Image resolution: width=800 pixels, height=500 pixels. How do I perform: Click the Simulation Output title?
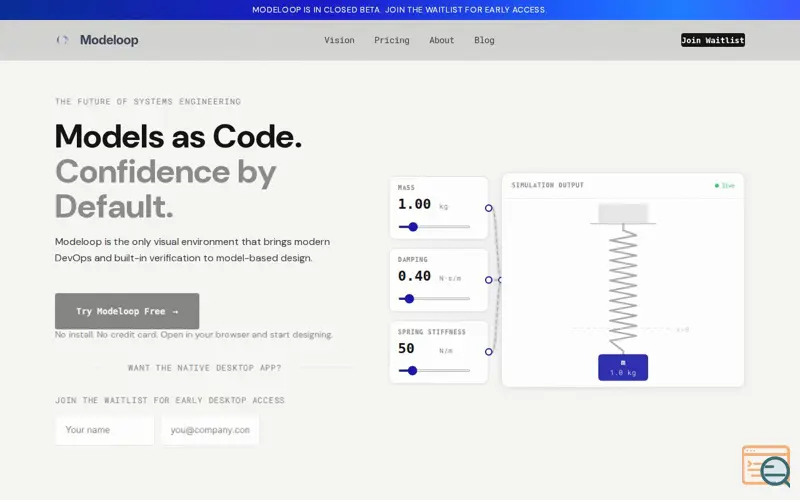(547, 185)
